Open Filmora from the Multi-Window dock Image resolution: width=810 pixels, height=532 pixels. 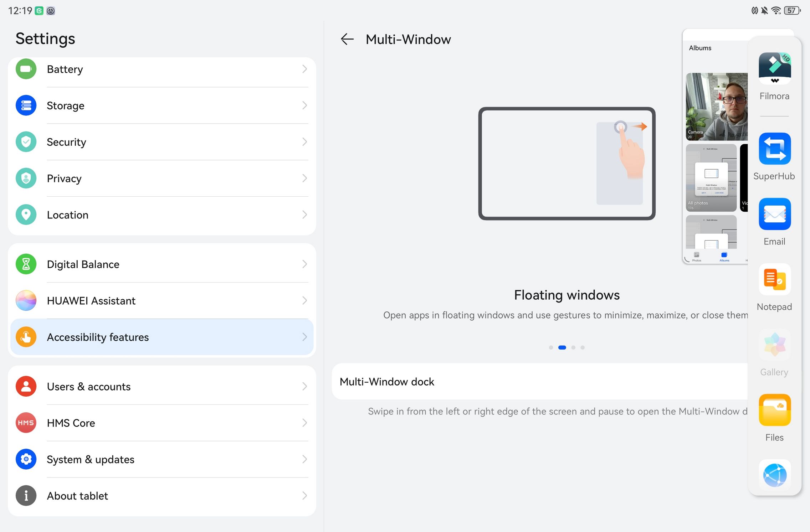[774, 68]
